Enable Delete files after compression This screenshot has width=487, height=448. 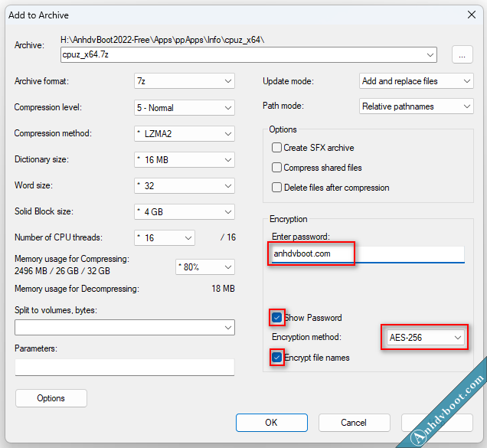point(277,188)
